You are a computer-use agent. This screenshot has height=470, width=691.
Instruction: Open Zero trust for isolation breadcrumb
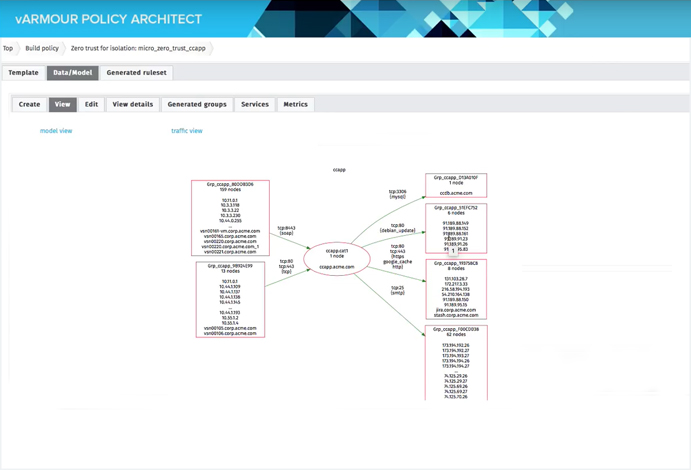tap(138, 48)
